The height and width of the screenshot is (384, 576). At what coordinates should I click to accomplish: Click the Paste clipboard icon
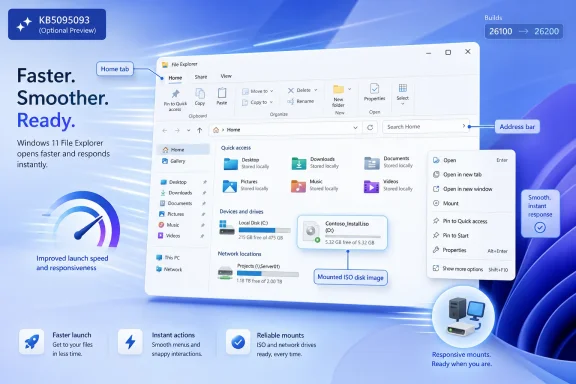click(222, 93)
